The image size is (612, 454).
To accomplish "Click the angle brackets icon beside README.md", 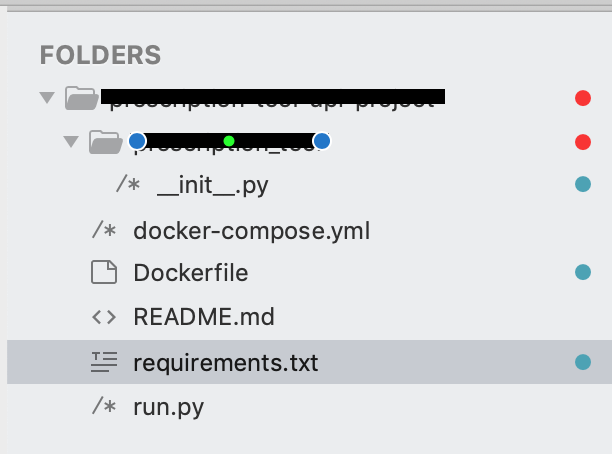I will coord(104,317).
